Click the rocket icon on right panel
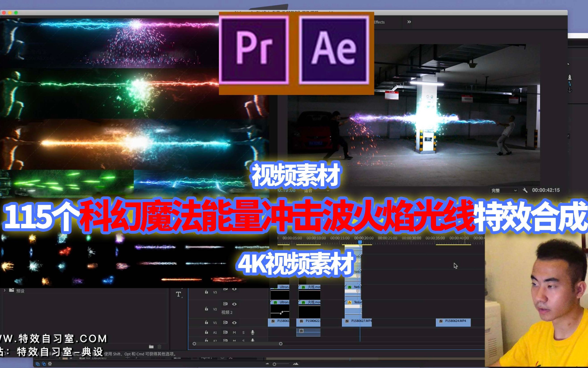The height and width of the screenshot is (368, 588). click(x=570, y=77)
